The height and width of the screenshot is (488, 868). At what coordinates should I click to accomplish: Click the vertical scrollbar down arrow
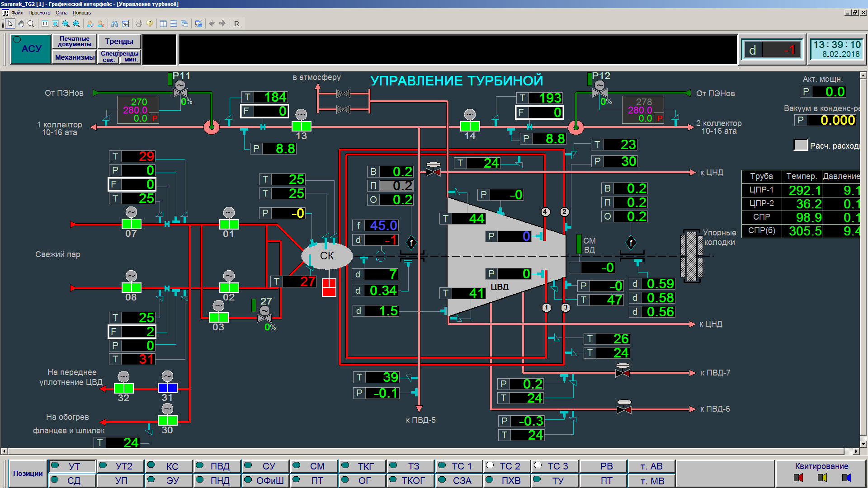pos(863,444)
